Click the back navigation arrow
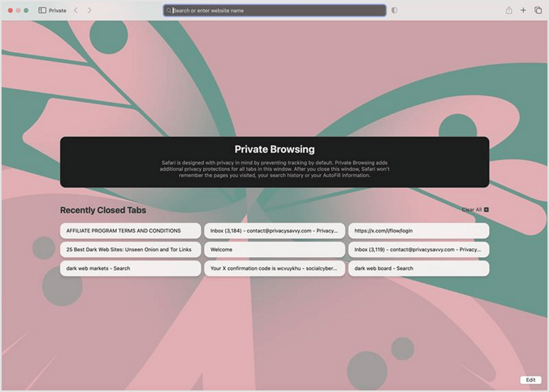549x392 pixels. tap(75, 10)
